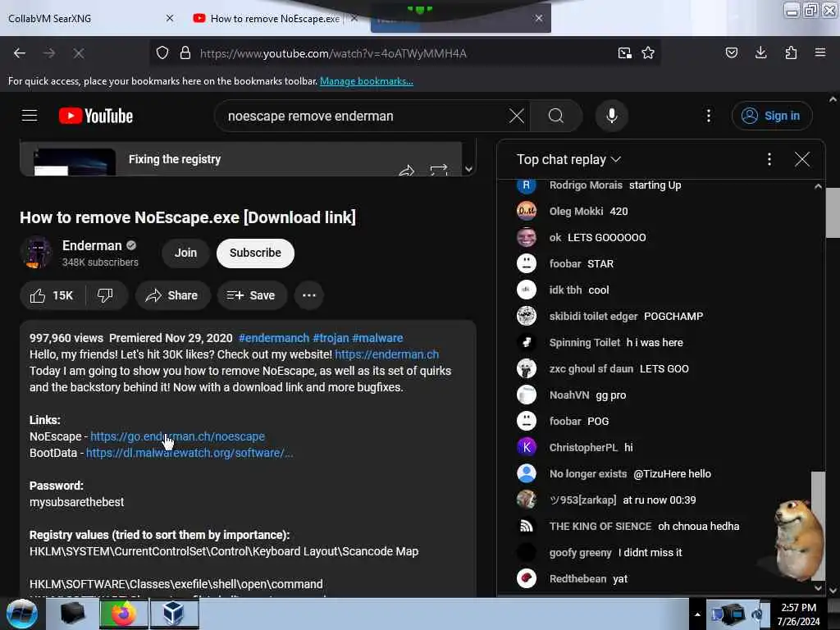The image size is (840, 630).
Task: Open the Enderman channel name
Action: 92,245
